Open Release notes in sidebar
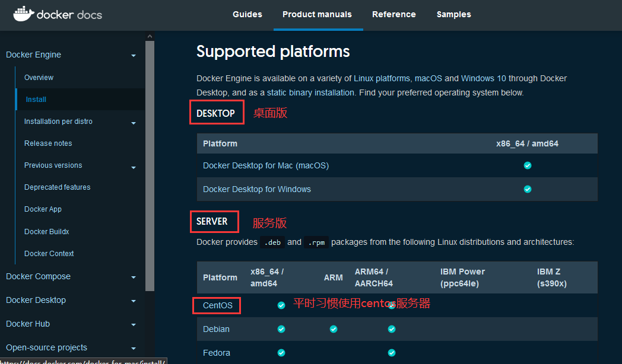 (x=48, y=143)
